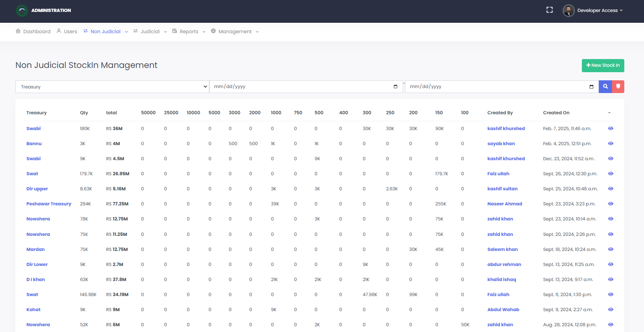This screenshot has width=644, height=332.
Task: Expand the Judicial menu chevron
Action: (165, 32)
